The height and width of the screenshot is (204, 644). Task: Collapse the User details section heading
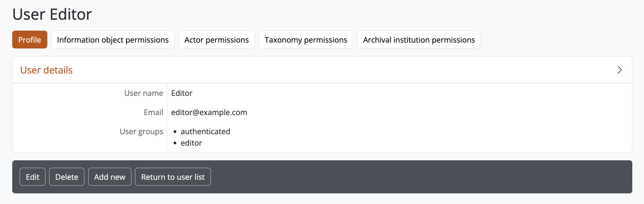(47, 70)
